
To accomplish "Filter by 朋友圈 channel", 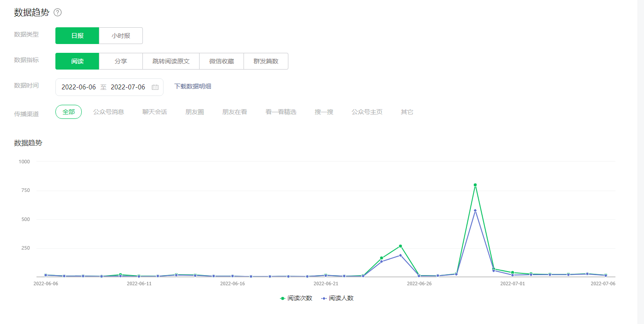I will coord(195,112).
